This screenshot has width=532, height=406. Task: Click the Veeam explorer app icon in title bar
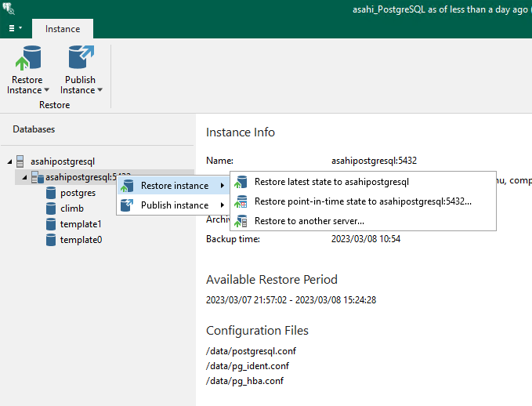(x=9, y=9)
